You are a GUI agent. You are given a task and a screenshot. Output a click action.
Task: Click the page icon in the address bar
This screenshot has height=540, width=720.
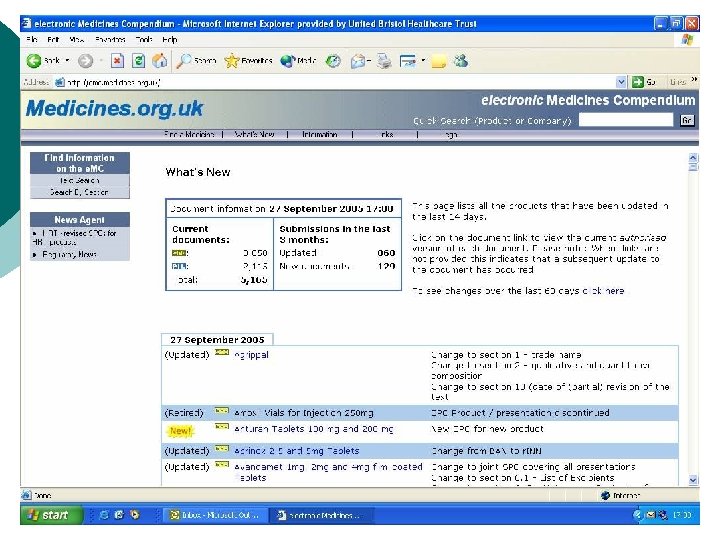click(60, 82)
